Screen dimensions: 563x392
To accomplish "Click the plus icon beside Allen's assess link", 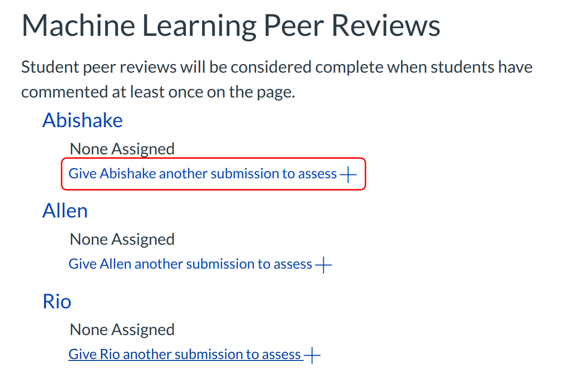I will coord(324,265).
